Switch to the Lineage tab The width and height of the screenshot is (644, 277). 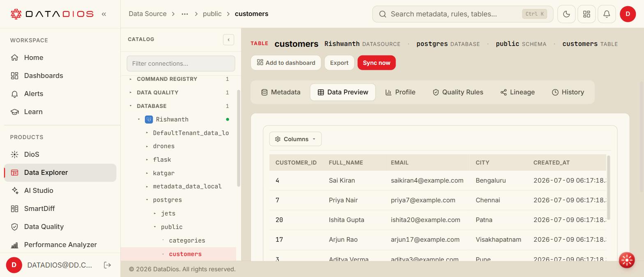517,92
